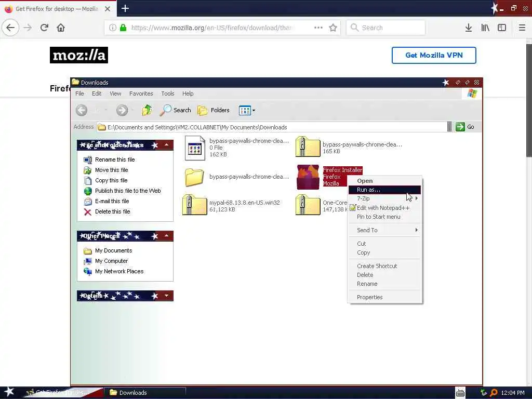Open the Tools menu

point(168,94)
